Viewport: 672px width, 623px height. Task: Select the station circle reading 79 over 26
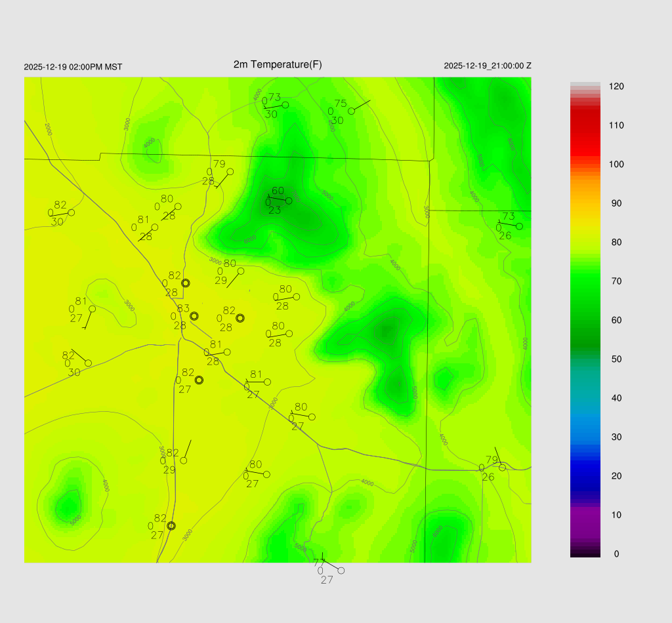click(502, 468)
